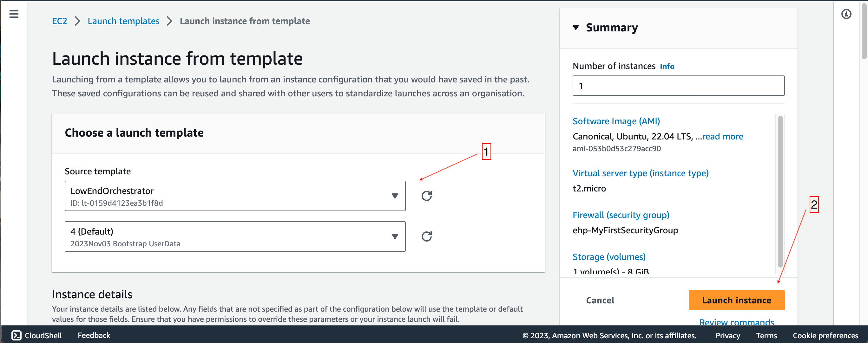Open the Privacy footer link
The width and height of the screenshot is (868, 343).
point(727,336)
